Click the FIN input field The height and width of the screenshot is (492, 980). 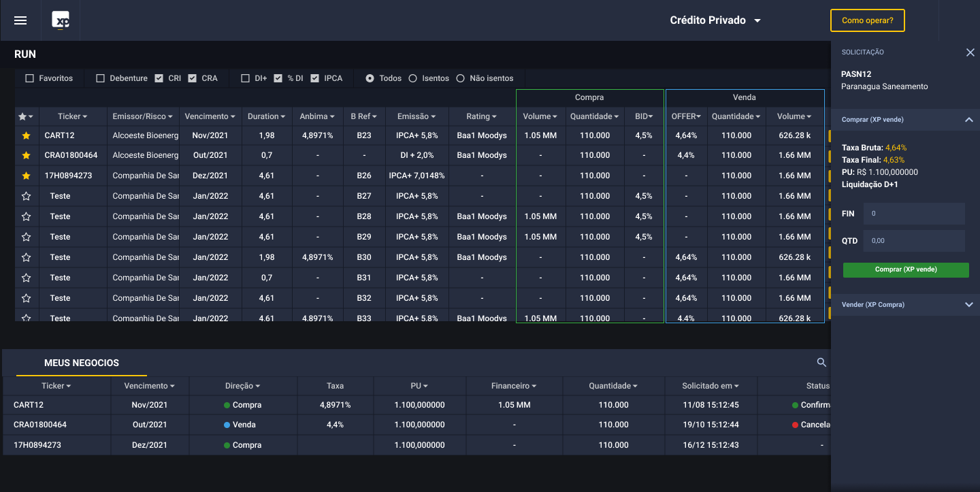click(913, 214)
